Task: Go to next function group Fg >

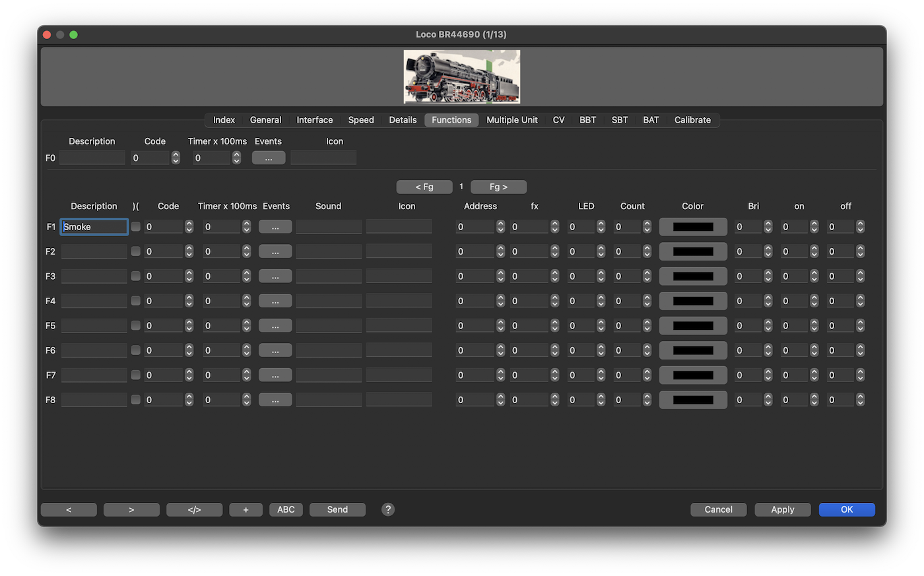Action: 498,187
